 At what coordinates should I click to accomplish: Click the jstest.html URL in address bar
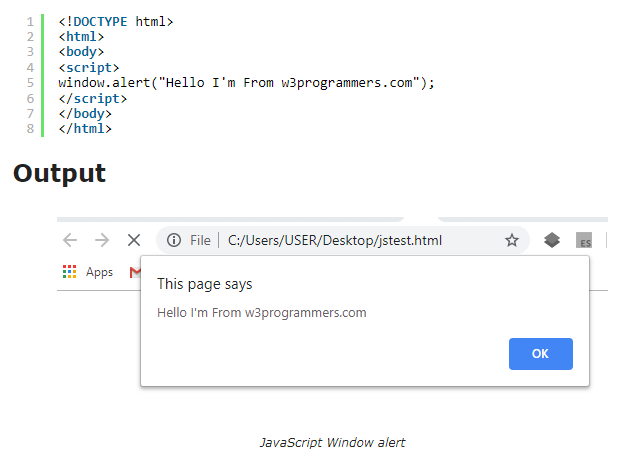click(x=335, y=240)
